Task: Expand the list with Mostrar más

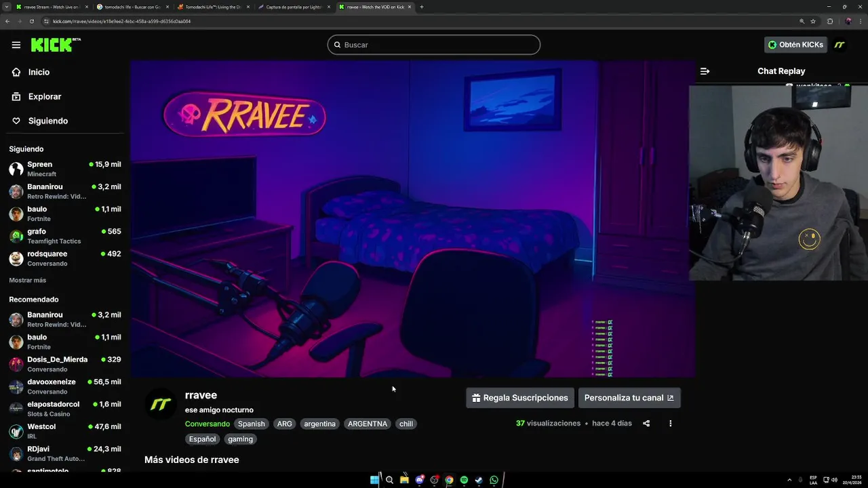Action: (28, 280)
